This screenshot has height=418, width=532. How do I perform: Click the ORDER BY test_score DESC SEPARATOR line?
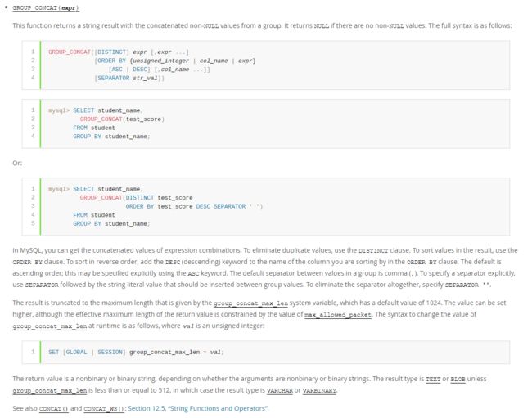194,206
